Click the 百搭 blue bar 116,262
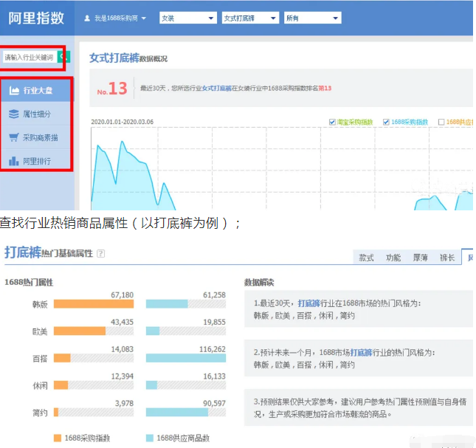This screenshot has width=476, height=448. (186, 358)
